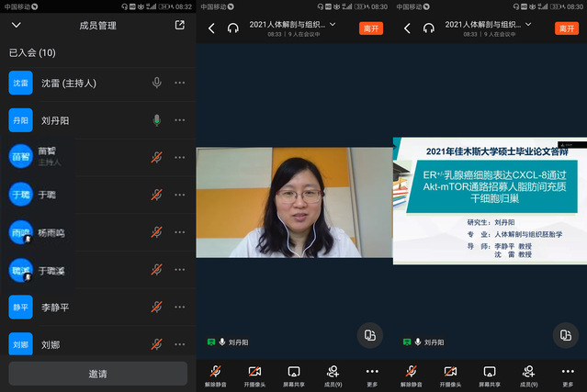The width and height of the screenshot is (587, 392).
Task: Open 成员(9) tab in right screen's bottom bar
Action: point(529,375)
